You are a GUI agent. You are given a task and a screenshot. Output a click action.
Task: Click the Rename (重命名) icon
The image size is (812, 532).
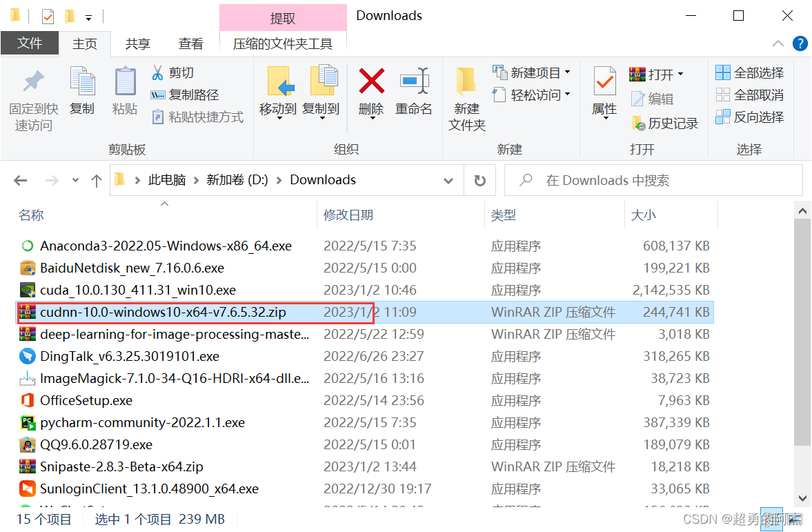pyautogui.click(x=414, y=81)
